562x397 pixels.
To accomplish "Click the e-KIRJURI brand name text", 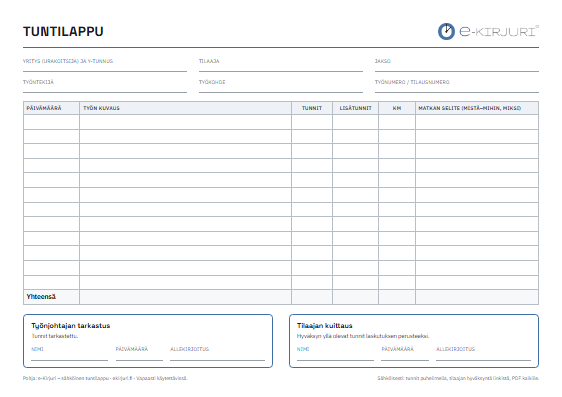I will point(498,32).
